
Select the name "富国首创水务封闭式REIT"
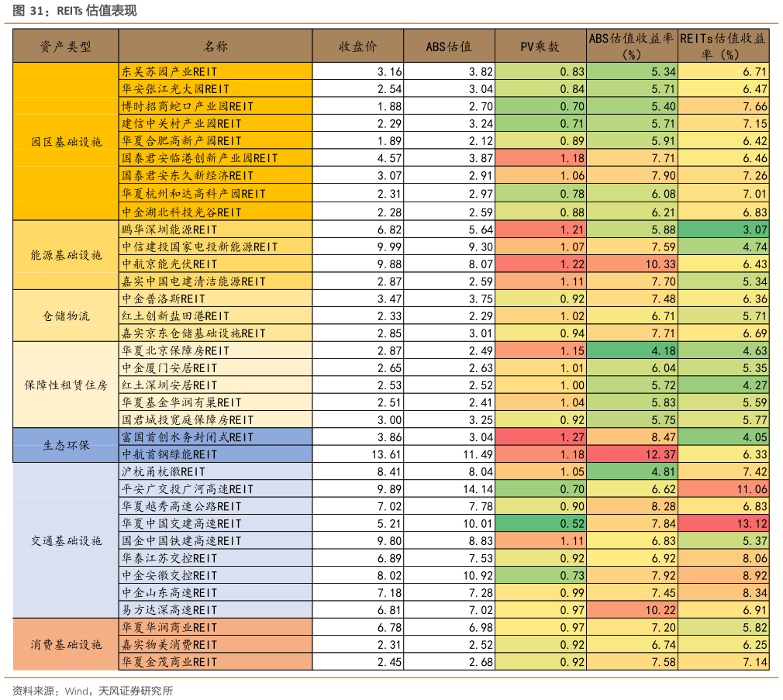pyautogui.click(x=188, y=437)
